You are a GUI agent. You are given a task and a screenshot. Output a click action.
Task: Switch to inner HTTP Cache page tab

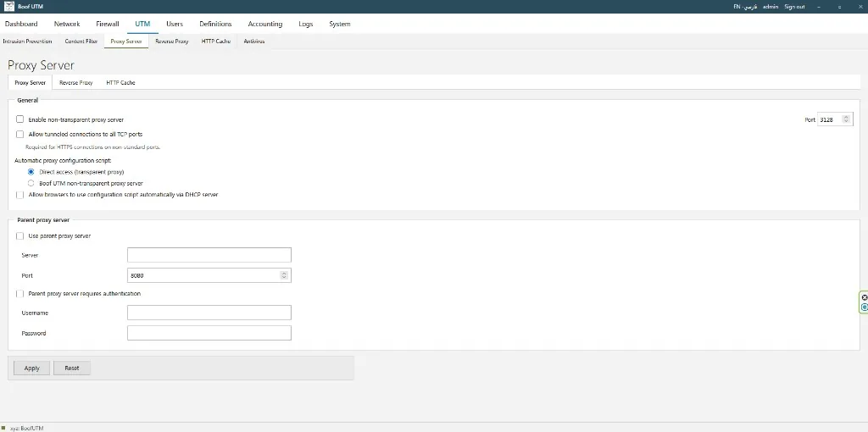[x=120, y=82]
